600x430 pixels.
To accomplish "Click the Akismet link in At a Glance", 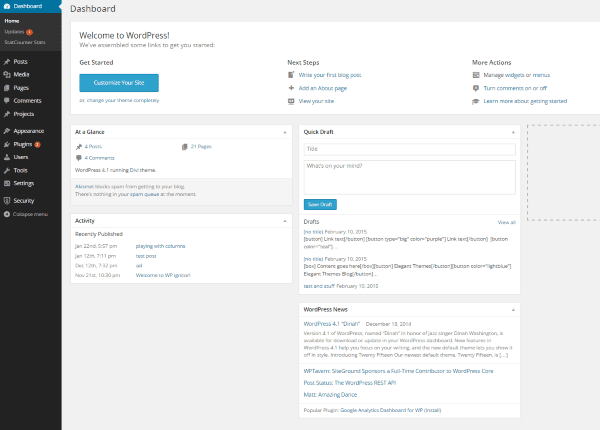I will pos(84,187).
